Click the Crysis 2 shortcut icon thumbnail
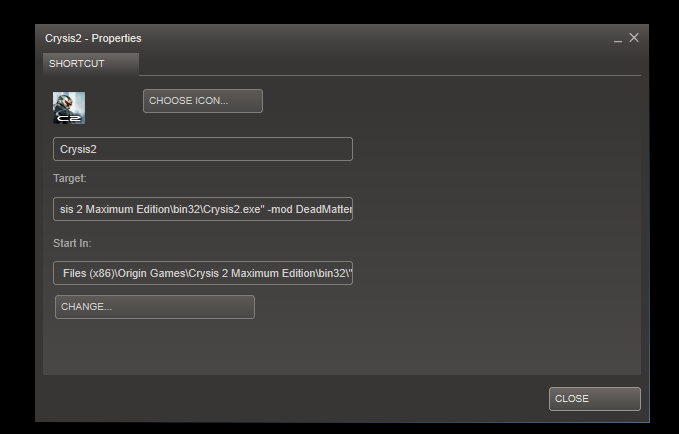This screenshot has height=434, width=679. (x=69, y=108)
